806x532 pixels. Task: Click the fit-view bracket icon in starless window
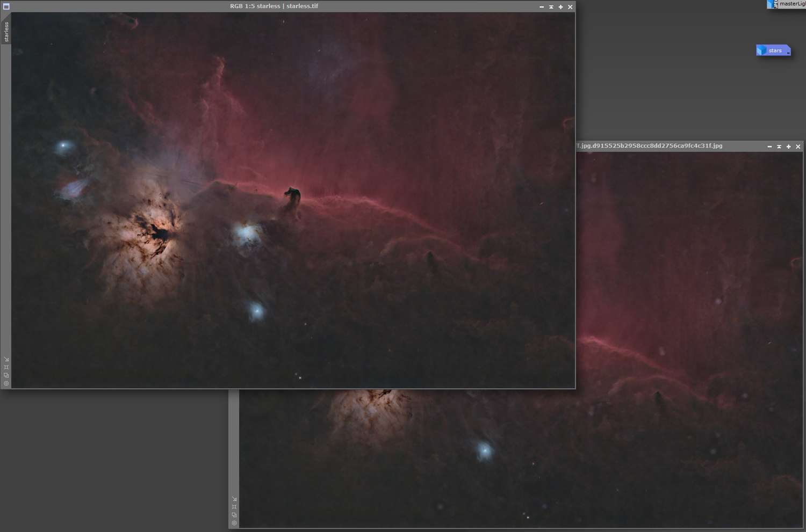click(x=6, y=367)
